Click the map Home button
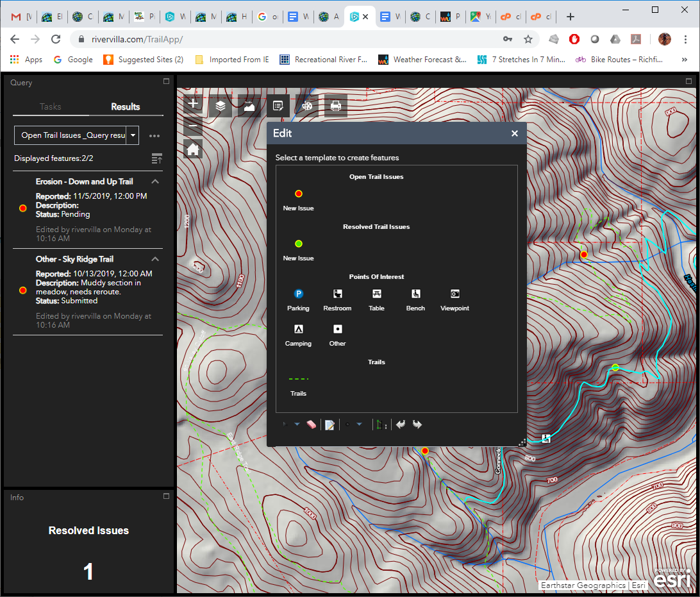This screenshot has height=597, width=700. (193, 149)
